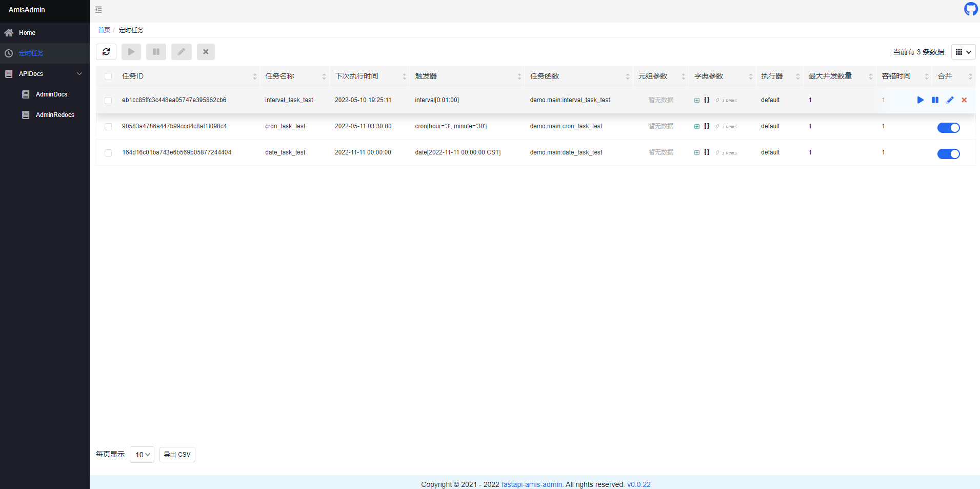
Task: Click the 首页 breadcrumb link
Action: tap(104, 30)
